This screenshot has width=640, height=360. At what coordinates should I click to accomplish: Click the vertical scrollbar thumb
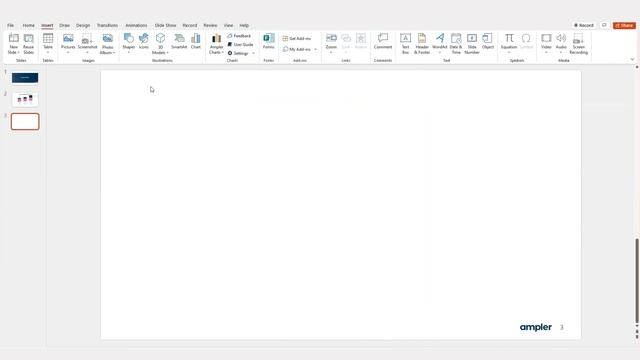point(637,281)
